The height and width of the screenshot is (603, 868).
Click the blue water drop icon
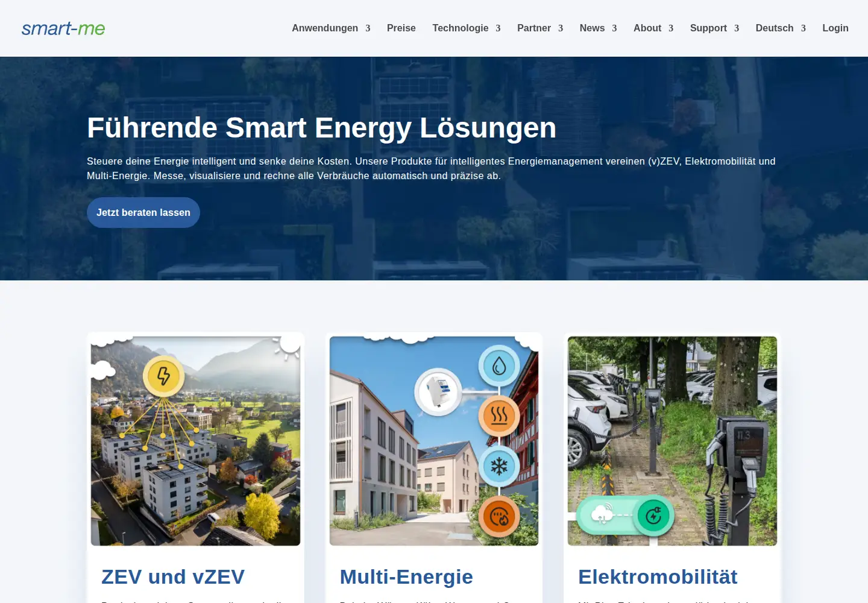pyautogui.click(x=499, y=365)
